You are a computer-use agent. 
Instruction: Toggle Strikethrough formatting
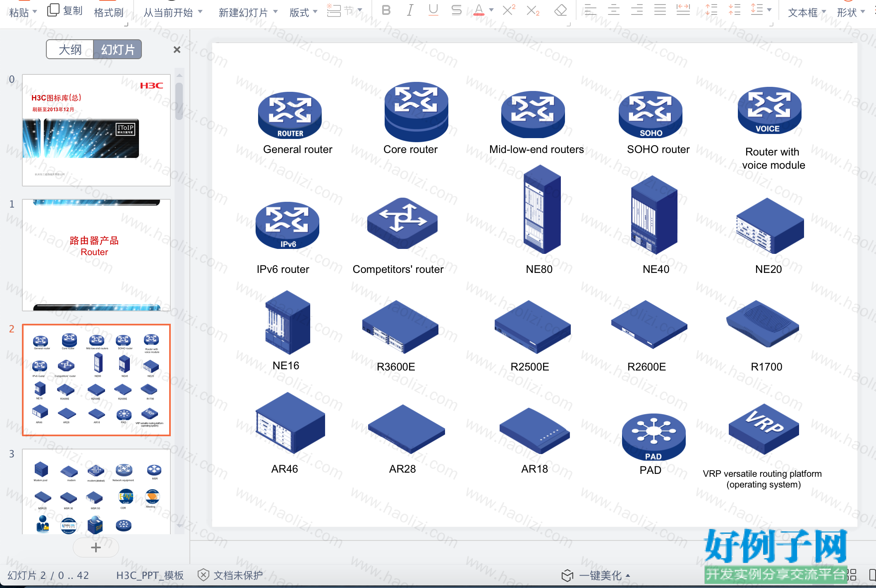pos(456,10)
